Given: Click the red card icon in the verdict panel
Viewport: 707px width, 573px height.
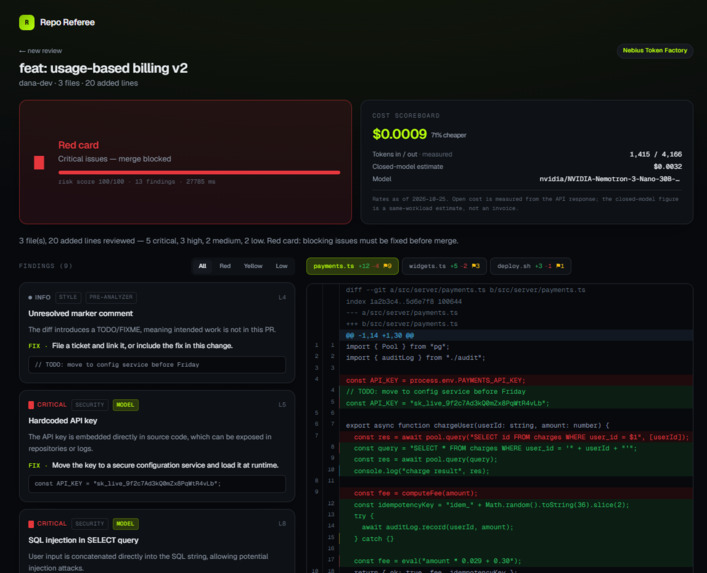Looking at the screenshot, I should click(39, 162).
